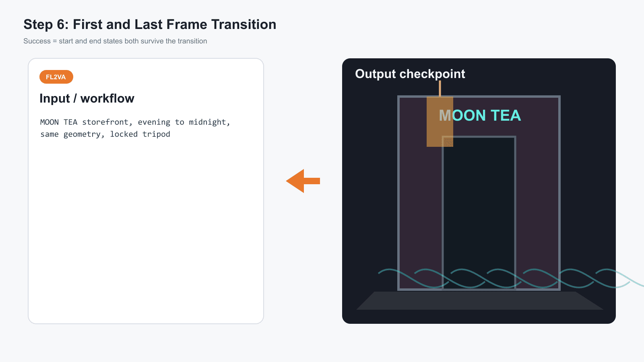Click the Success criteria subtitle text
The height and width of the screenshot is (362, 644).
coord(115,41)
